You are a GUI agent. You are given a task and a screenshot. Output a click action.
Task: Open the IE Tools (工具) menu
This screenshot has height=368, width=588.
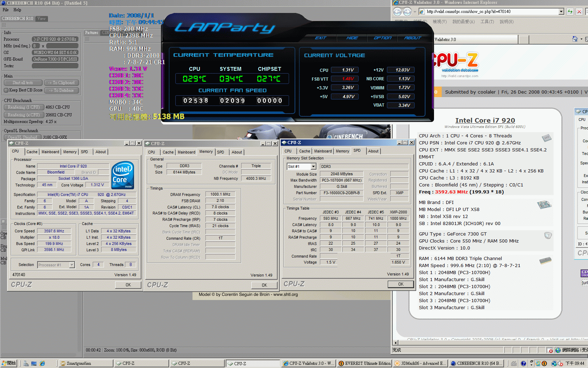point(487,22)
